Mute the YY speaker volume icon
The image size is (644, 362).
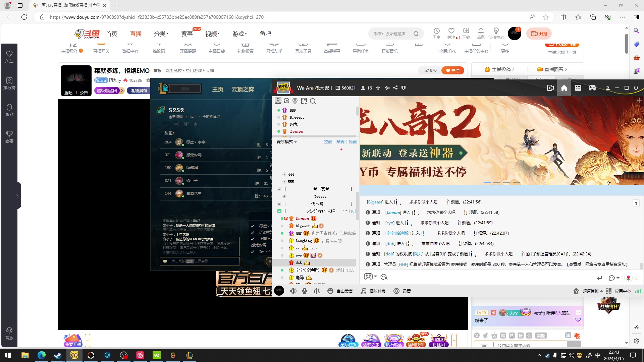coord(293,291)
